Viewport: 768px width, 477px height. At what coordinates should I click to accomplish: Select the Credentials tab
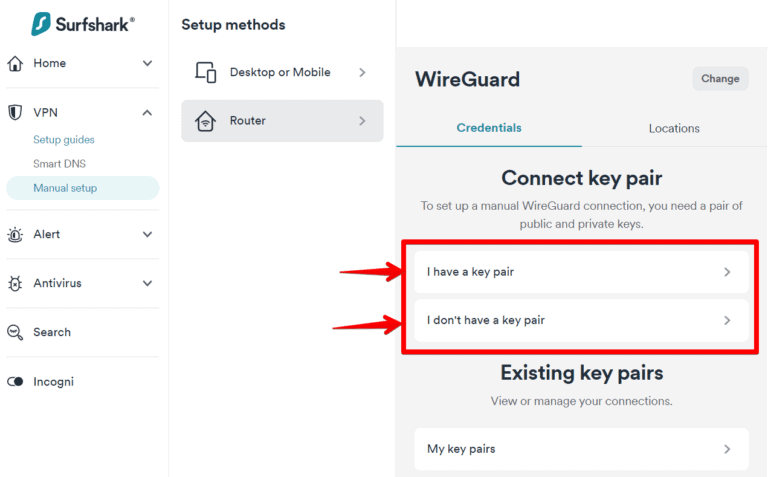[489, 128]
